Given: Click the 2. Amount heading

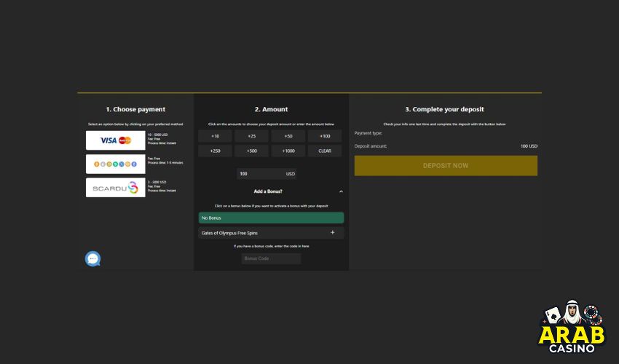Looking at the screenshot, I should tap(271, 109).
